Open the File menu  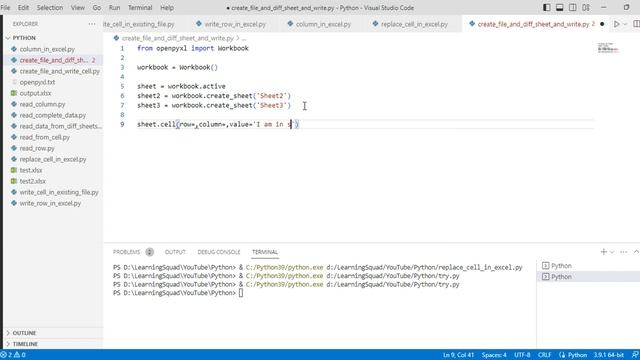click(x=5, y=8)
